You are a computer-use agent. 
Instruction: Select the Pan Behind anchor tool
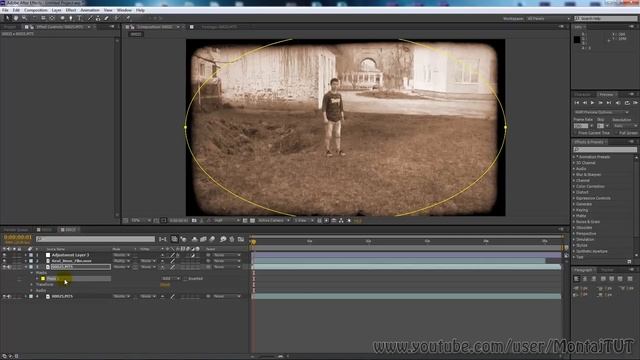[x=52, y=18]
